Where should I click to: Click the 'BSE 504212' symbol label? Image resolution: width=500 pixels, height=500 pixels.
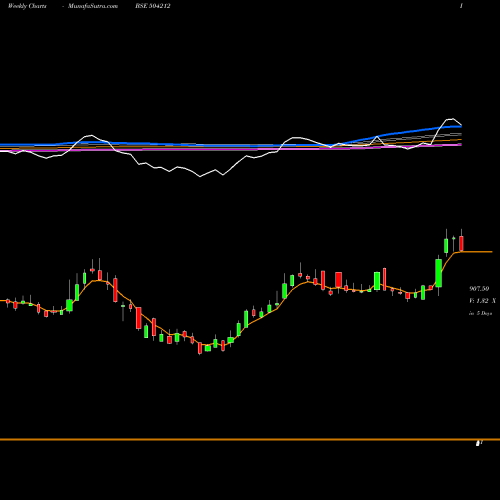(153, 6)
